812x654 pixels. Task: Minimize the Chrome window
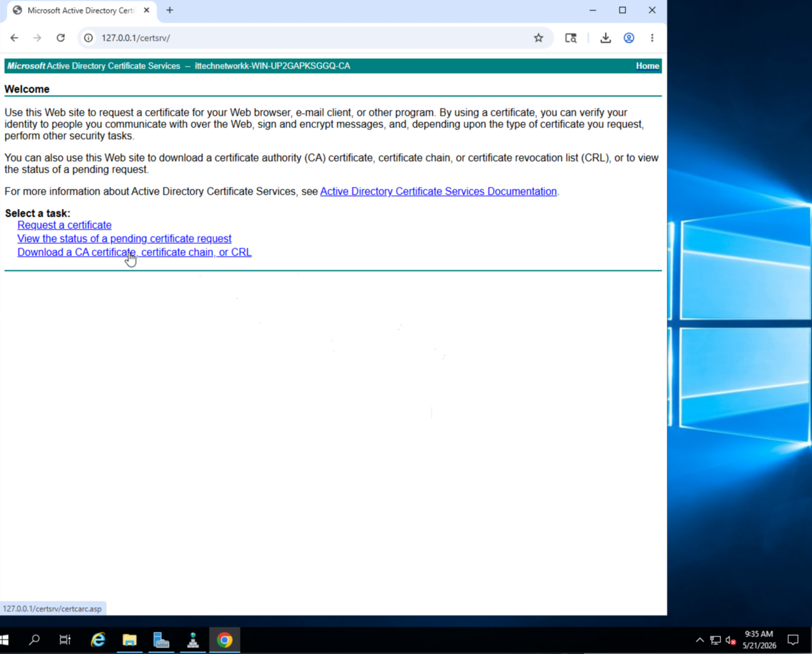point(593,10)
